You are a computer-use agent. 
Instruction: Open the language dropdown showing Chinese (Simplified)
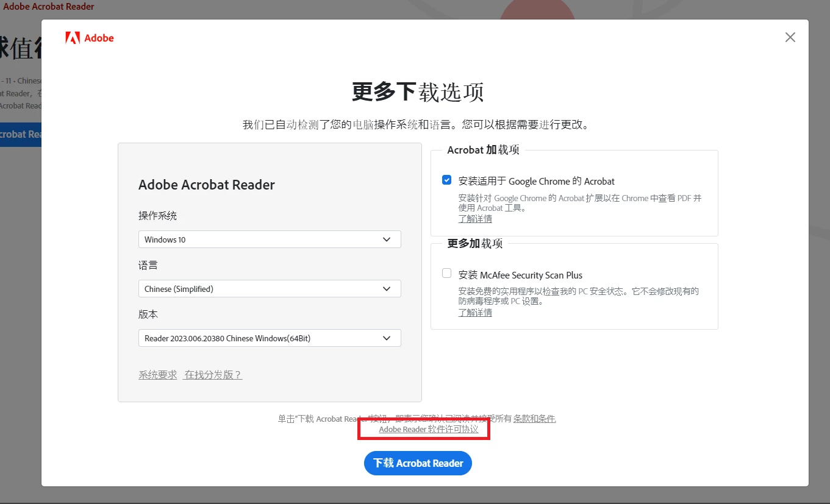click(x=270, y=289)
